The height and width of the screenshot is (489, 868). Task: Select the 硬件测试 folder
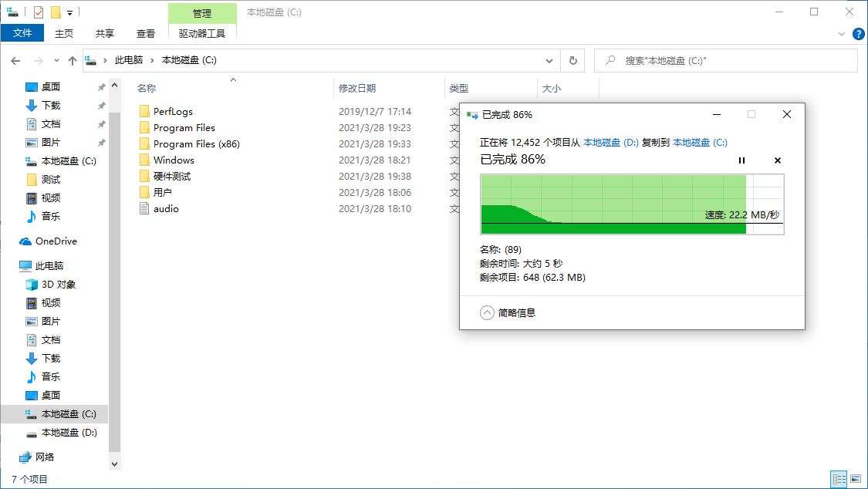pyautogui.click(x=171, y=177)
